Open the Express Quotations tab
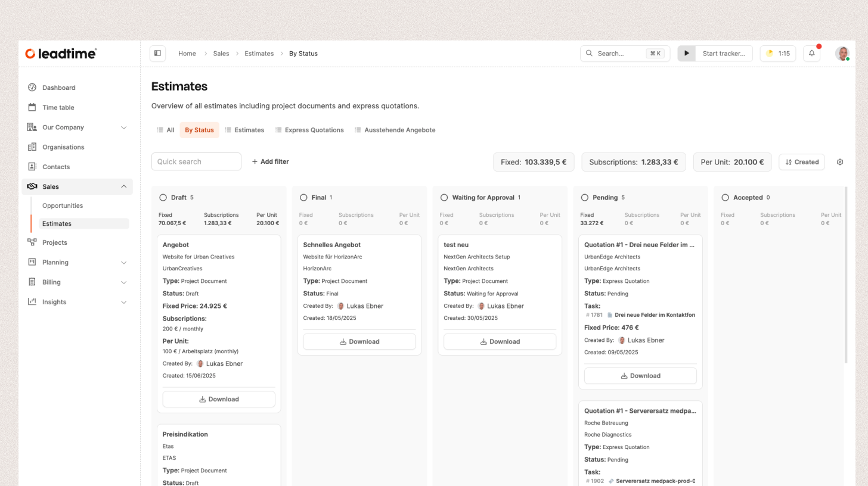Image resolution: width=868 pixels, height=486 pixels. [309, 130]
